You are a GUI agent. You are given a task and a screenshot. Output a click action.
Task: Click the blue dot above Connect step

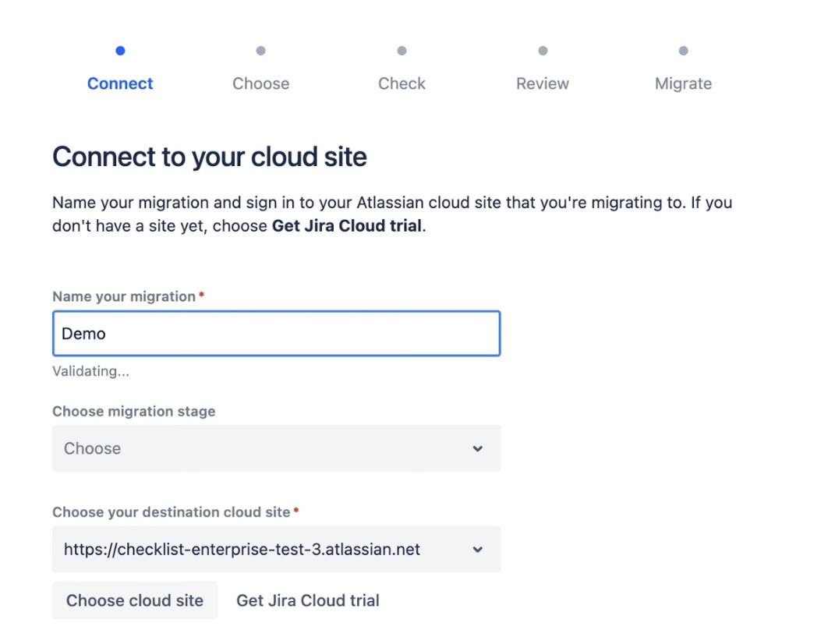(120, 51)
